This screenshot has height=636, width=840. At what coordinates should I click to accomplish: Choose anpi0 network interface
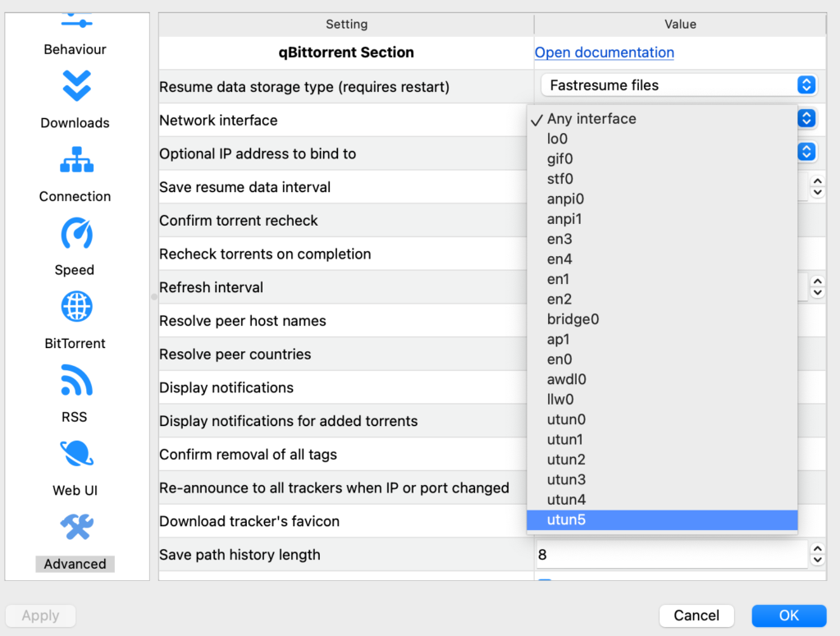(x=662, y=199)
